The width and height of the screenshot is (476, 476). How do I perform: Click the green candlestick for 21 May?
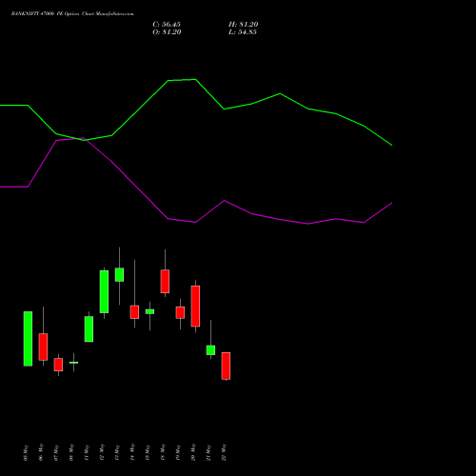click(x=210, y=350)
